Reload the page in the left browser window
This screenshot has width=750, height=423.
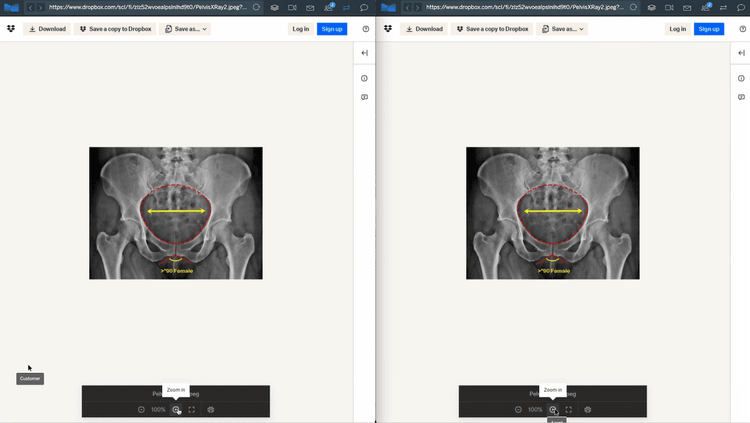tap(256, 7)
